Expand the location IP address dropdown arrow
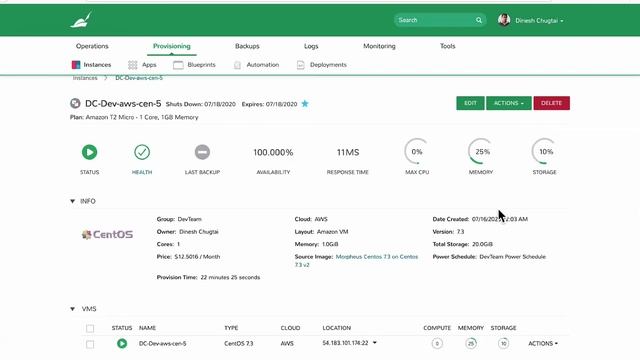640x360 pixels. tap(375, 343)
